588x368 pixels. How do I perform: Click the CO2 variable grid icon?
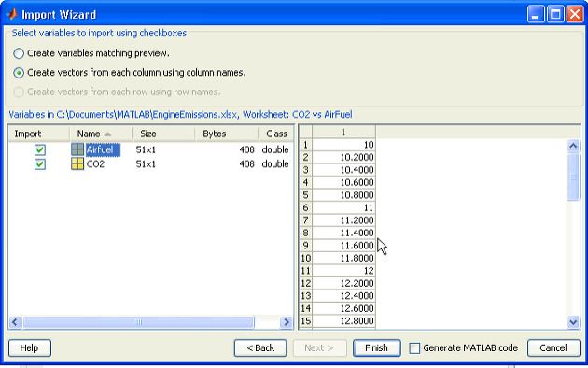coord(77,163)
